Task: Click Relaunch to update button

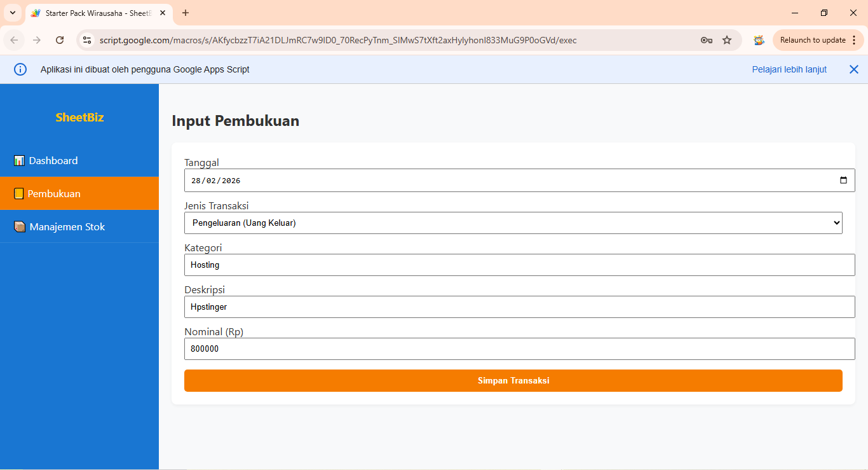Action: (813, 40)
